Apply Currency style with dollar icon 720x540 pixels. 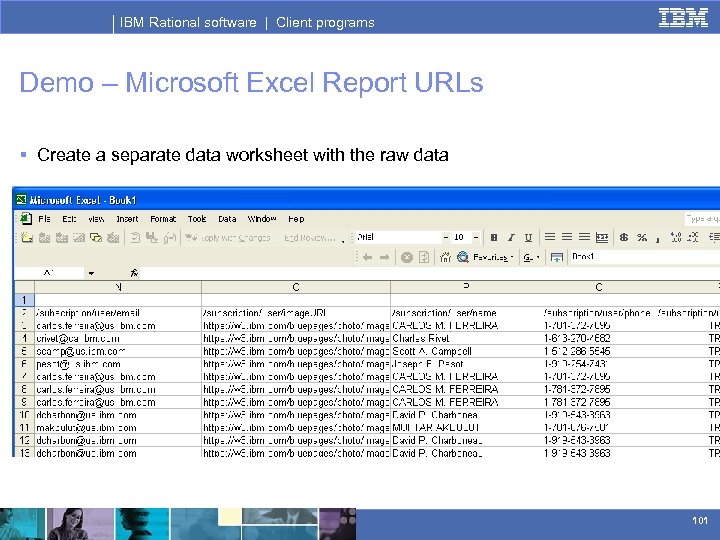624,237
